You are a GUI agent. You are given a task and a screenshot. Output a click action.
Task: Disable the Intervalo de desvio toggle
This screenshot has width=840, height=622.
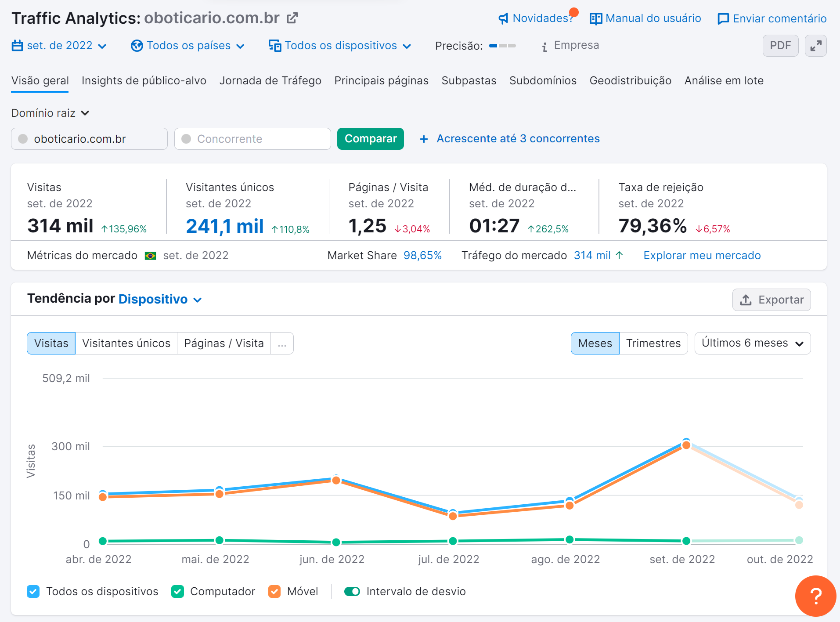click(x=352, y=591)
